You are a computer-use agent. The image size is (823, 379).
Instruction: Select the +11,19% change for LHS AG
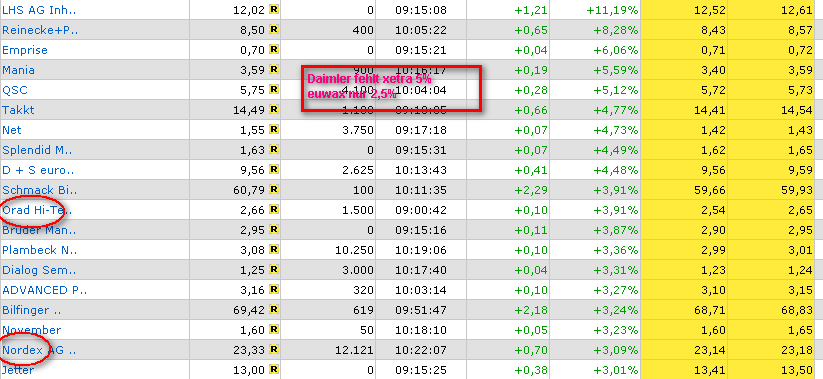click(613, 10)
